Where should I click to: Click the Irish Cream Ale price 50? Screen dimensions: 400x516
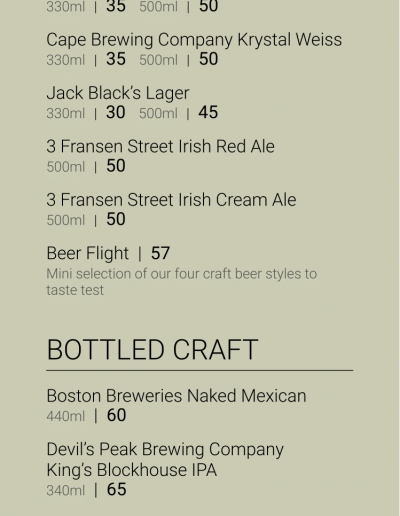(116, 219)
